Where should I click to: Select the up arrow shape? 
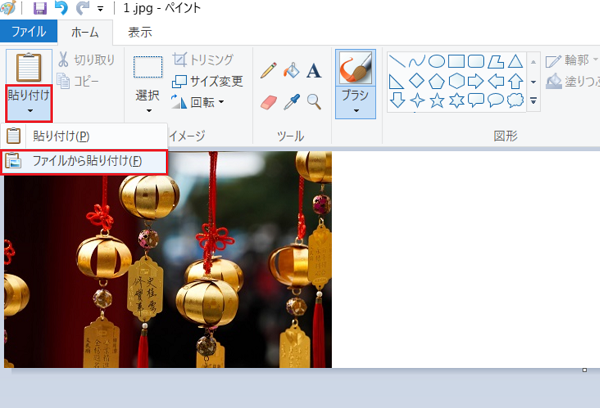[x=515, y=81]
